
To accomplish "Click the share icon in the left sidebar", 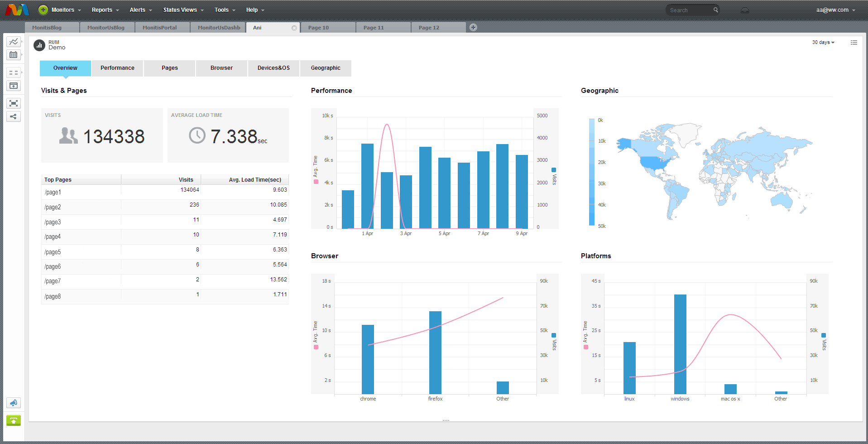I will pyautogui.click(x=14, y=116).
